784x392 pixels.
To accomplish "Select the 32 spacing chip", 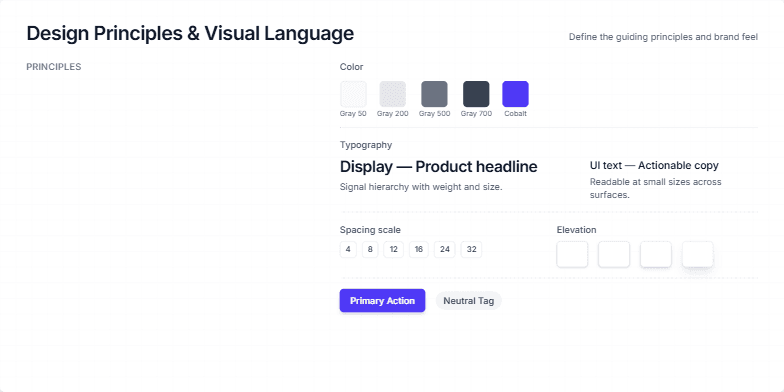I will (x=472, y=250).
